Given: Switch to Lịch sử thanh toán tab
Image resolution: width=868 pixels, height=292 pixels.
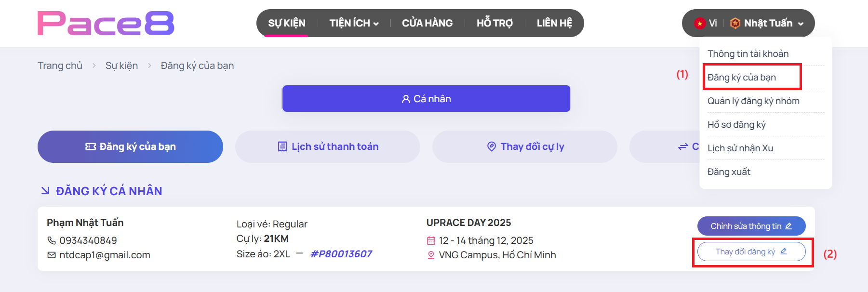Looking at the screenshot, I should coord(328,146).
